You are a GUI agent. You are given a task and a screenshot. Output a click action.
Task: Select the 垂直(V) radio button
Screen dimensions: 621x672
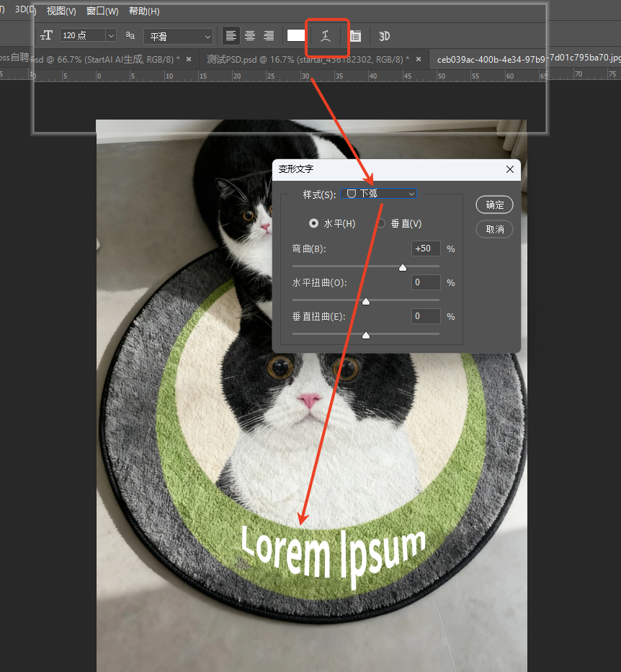tap(381, 224)
